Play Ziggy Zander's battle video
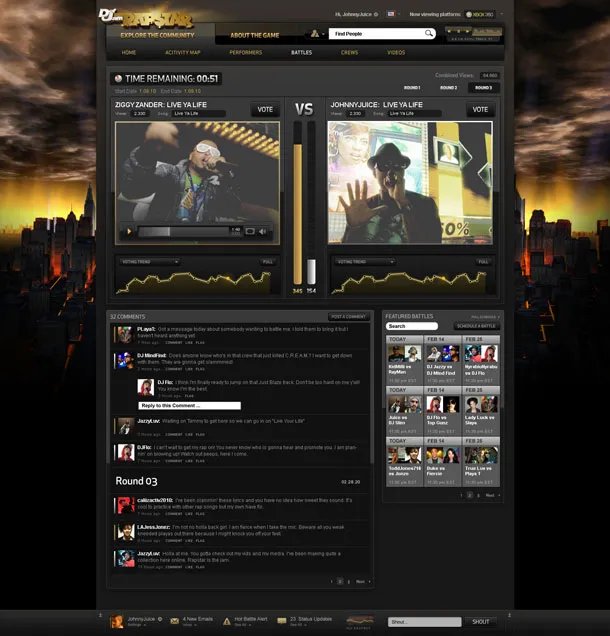Screen dimensions: 610x636 (129, 231)
